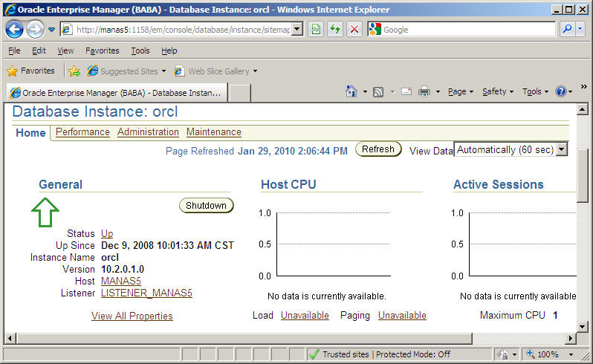
Task: Expand the address bar URL history dropdown
Action: pos(297,29)
